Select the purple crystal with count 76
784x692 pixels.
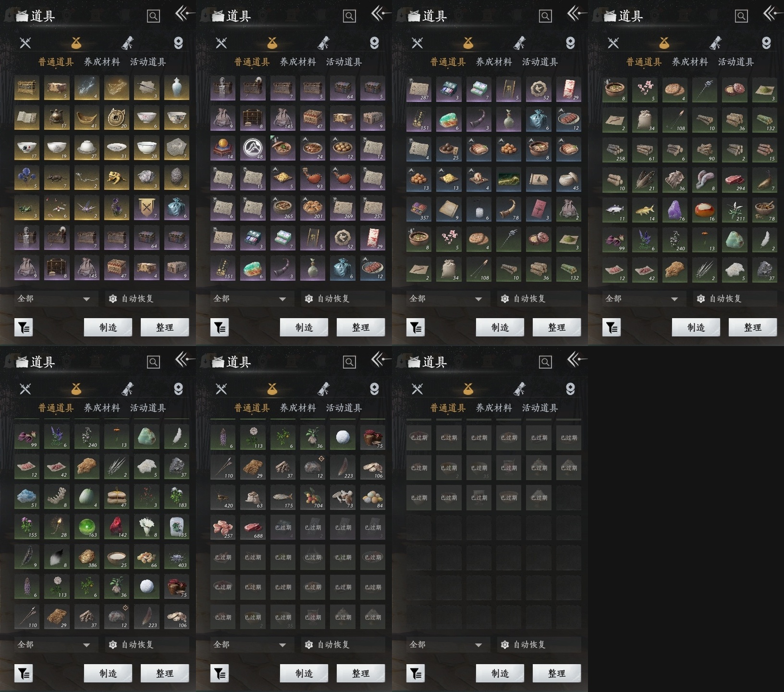click(x=675, y=210)
